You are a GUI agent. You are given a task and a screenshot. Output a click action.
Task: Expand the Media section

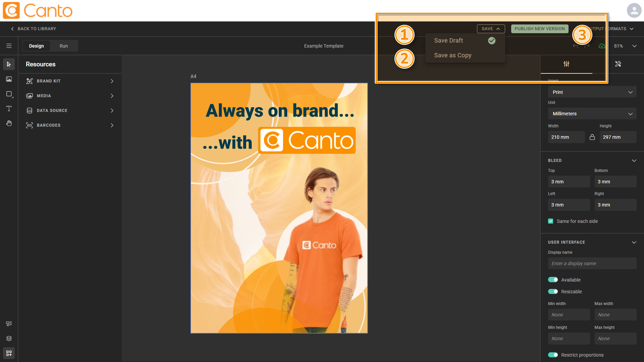(x=112, y=96)
